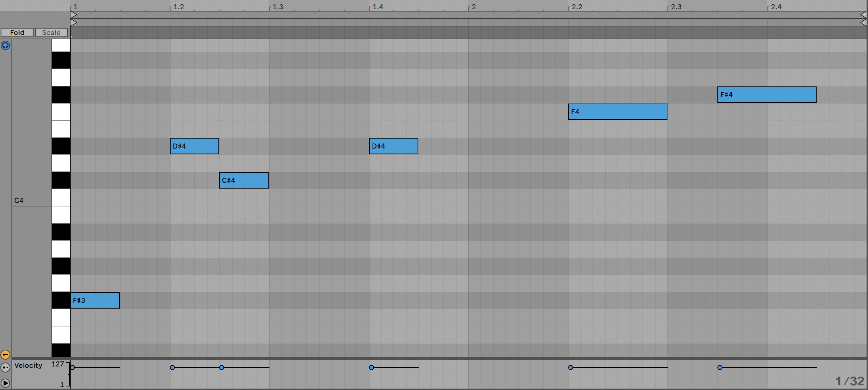Screen dimensions: 868x390
Task: Toggle the blue headphone MIDI preview icon
Action: pyautogui.click(x=5, y=45)
